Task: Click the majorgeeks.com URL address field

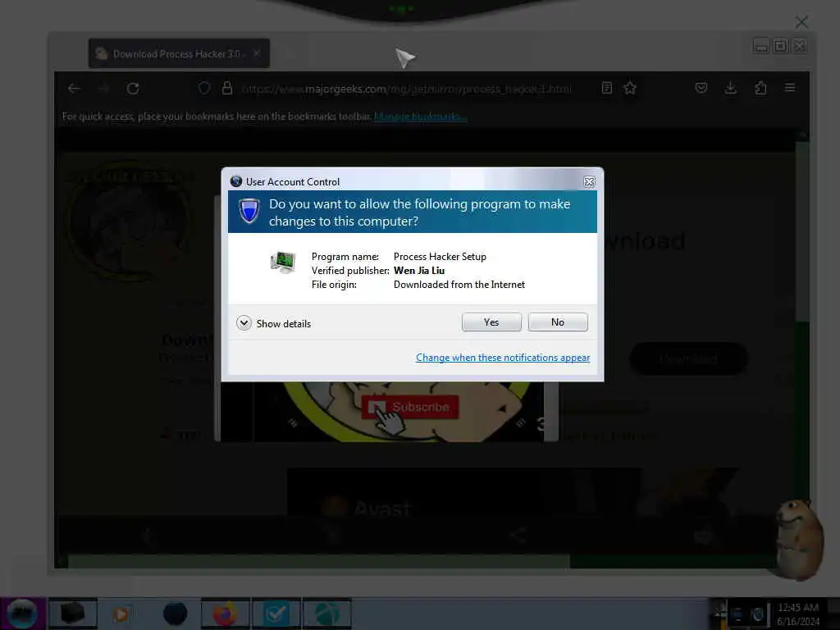Action: click(x=407, y=89)
